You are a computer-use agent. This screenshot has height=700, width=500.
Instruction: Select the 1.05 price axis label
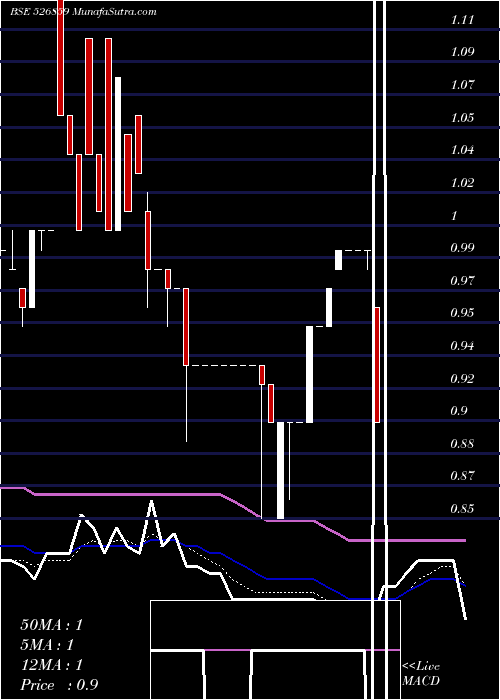coord(462,118)
